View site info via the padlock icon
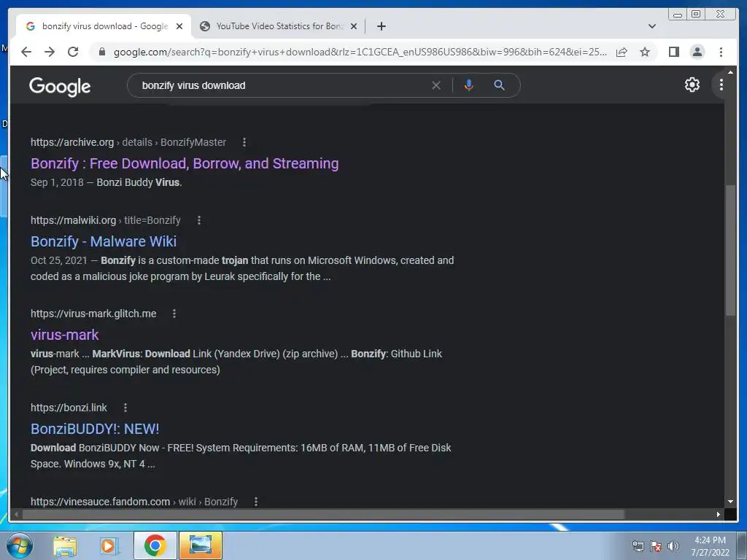The image size is (747, 560). [x=101, y=52]
